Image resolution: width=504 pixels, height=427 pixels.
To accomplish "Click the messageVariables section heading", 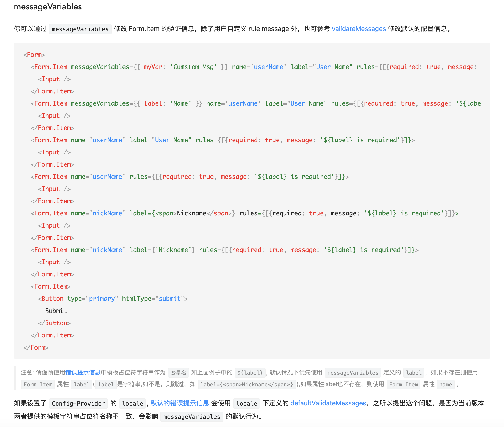I will coord(48,7).
